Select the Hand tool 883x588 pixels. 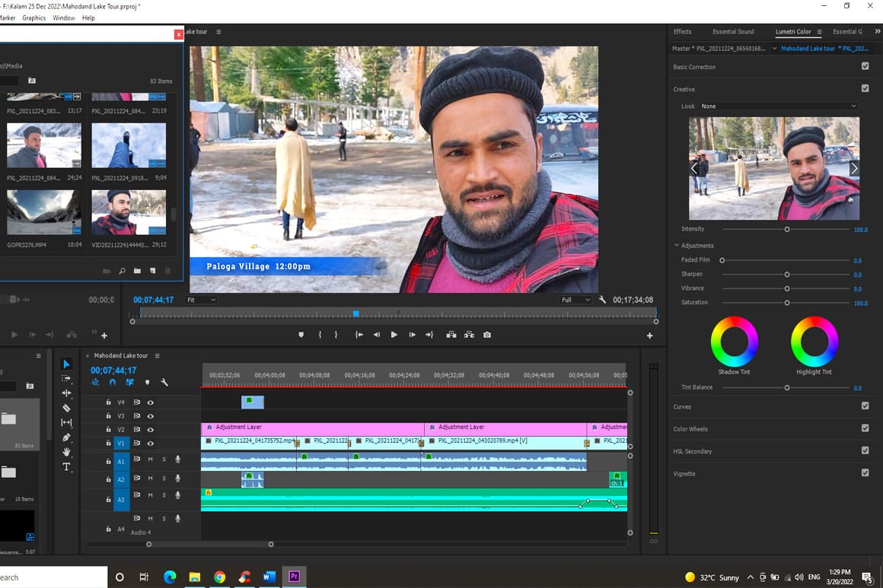(x=66, y=452)
